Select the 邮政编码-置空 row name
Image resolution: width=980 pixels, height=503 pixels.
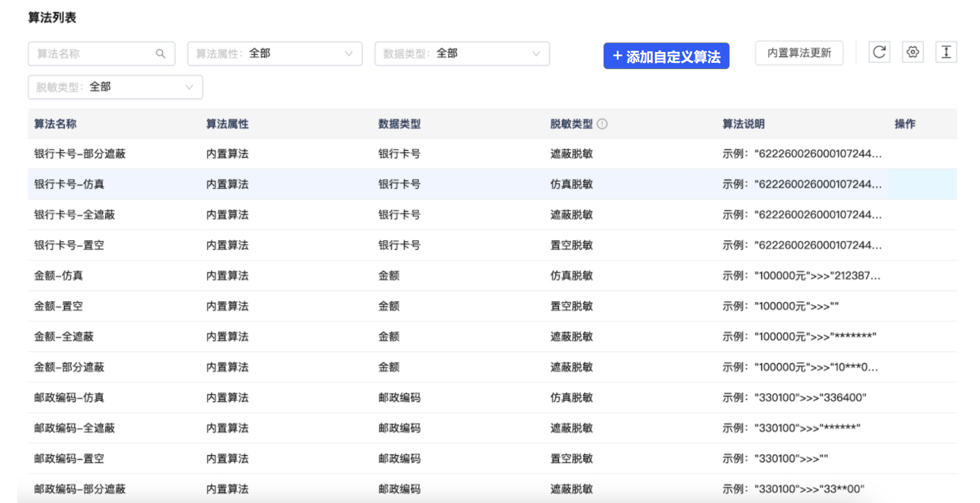(x=69, y=459)
